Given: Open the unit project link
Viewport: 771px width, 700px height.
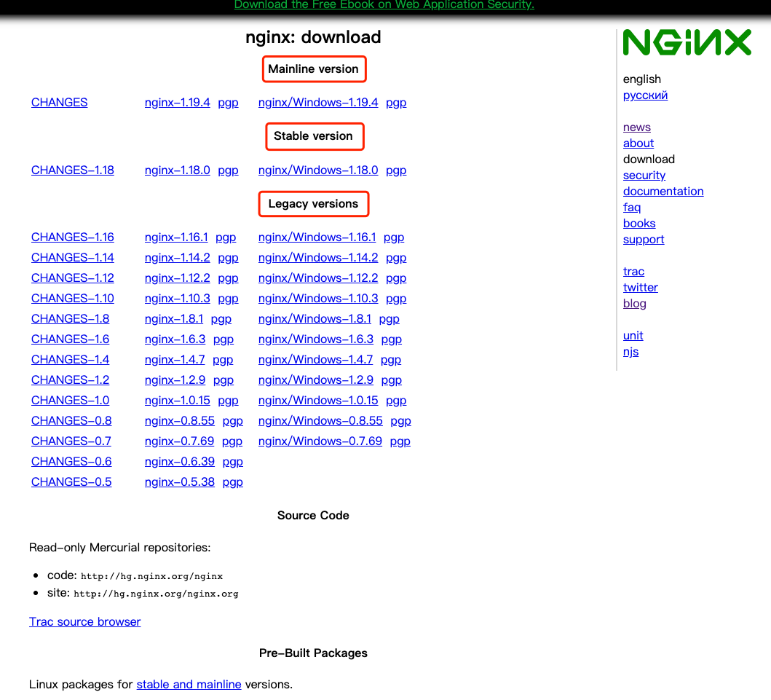Looking at the screenshot, I should (633, 336).
